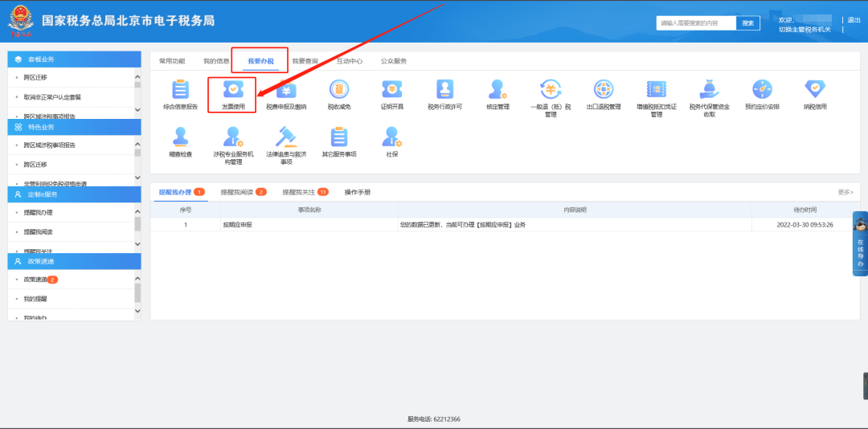The image size is (868, 429).
Task: Open 提醒我办理 in 定制e服务 sidebar
Action: coord(39,213)
